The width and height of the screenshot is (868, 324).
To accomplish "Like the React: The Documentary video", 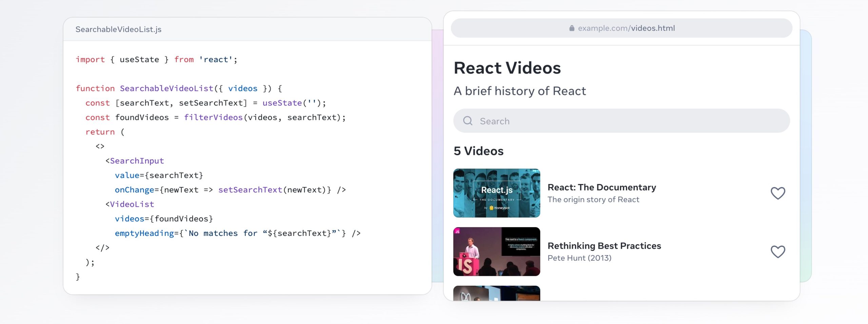I will (x=778, y=193).
